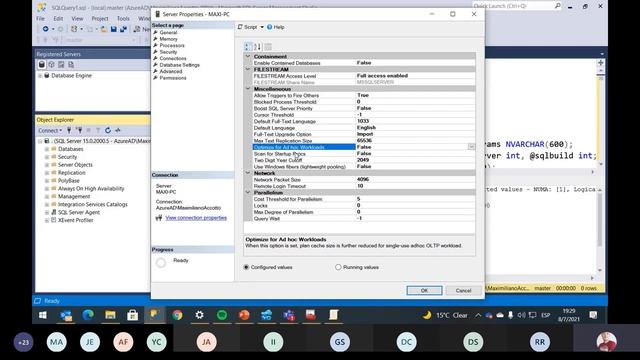Image resolution: width=640 pixels, height=360 pixels.
Task: Select Analysis Services icon in Registered Servers toolbar
Action: pos(51,64)
